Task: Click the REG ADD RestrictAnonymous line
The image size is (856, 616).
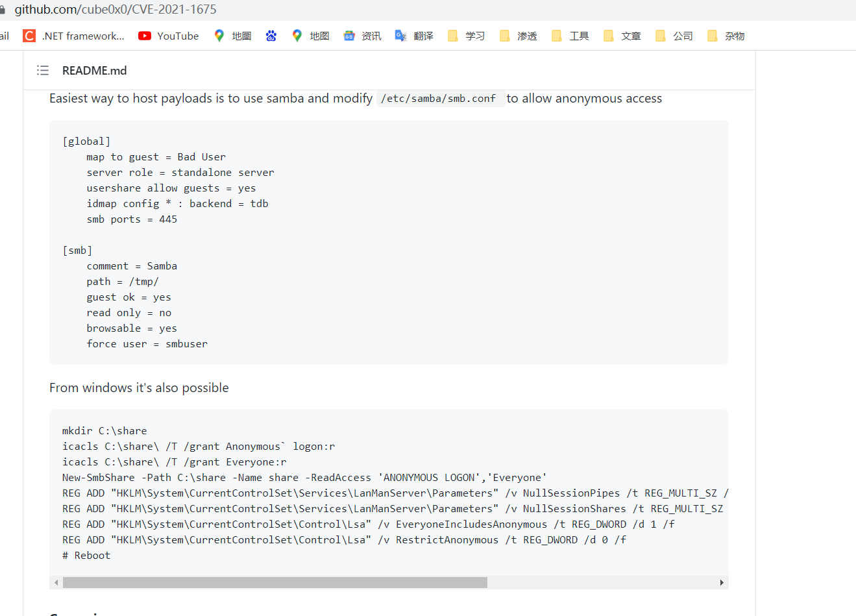Action: [x=344, y=539]
